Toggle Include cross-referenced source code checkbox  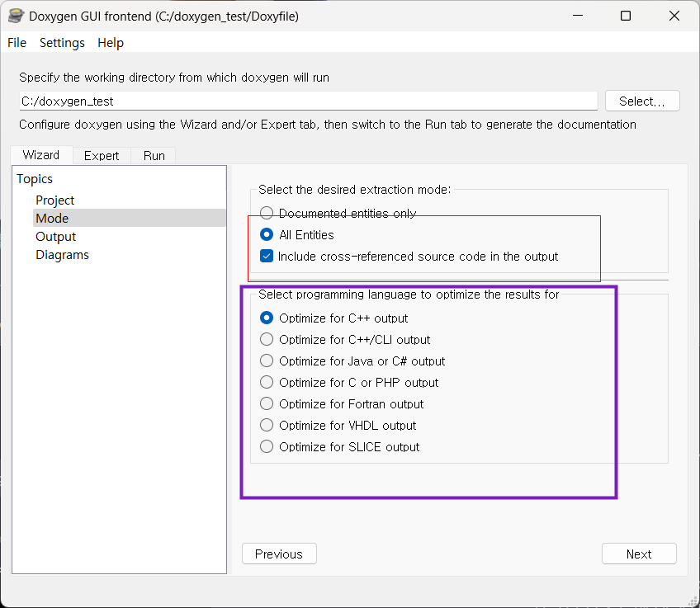point(267,256)
